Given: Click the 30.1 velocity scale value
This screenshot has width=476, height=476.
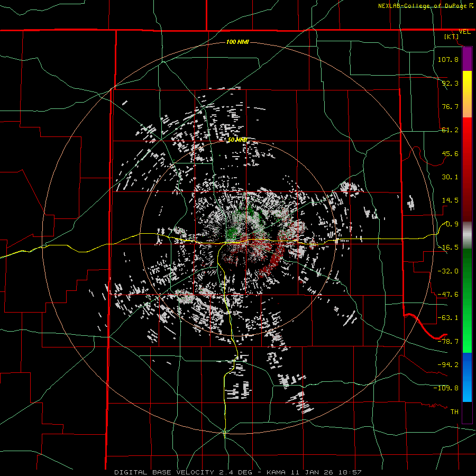Looking at the screenshot, I should (450, 177).
